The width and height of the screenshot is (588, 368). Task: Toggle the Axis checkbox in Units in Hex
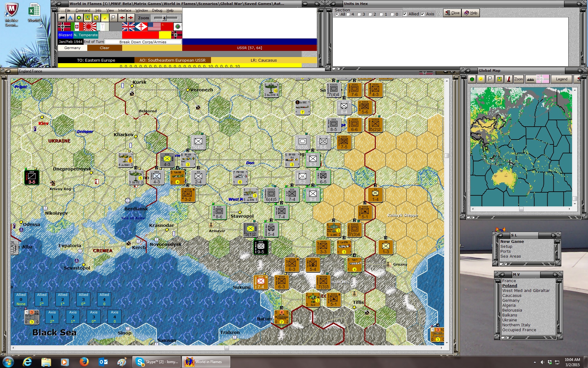pos(423,14)
